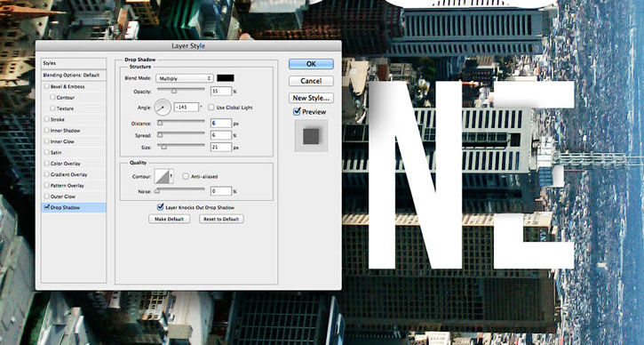Enable the Stroke effect checkbox
The height and width of the screenshot is (345, 644).
47,120
